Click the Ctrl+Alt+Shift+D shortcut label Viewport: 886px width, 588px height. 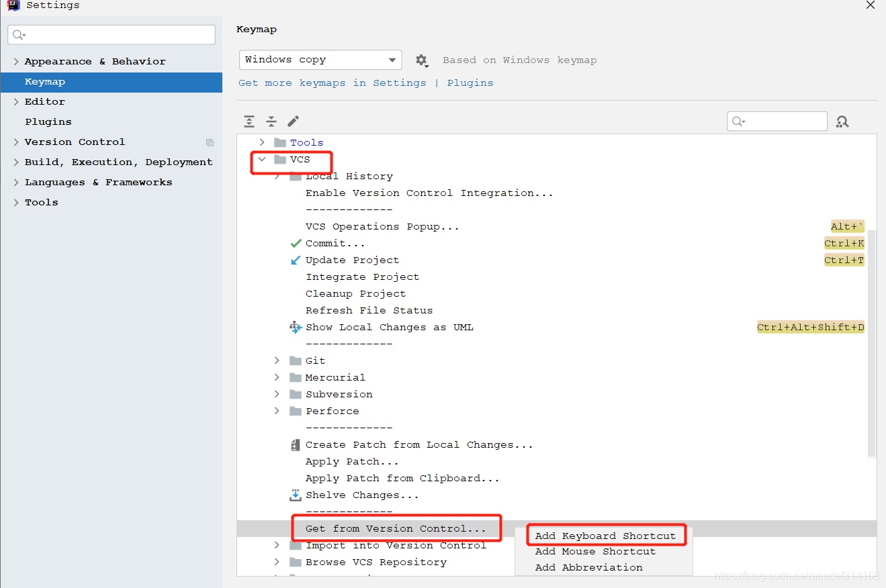(811, 327)
